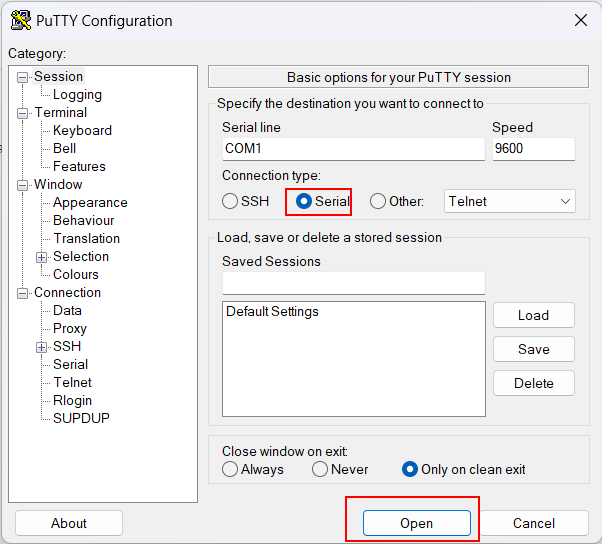The width and height of the screenshot is (602, 544).
Task: Set close window on exit to Always
Action: click(x=230, y=469)
